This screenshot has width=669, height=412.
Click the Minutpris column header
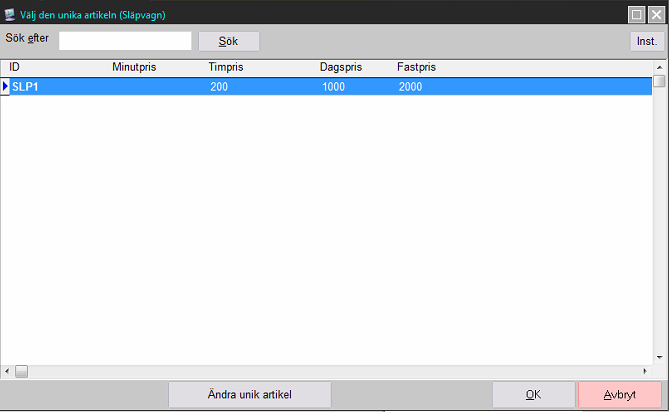(x=134, y=67)
